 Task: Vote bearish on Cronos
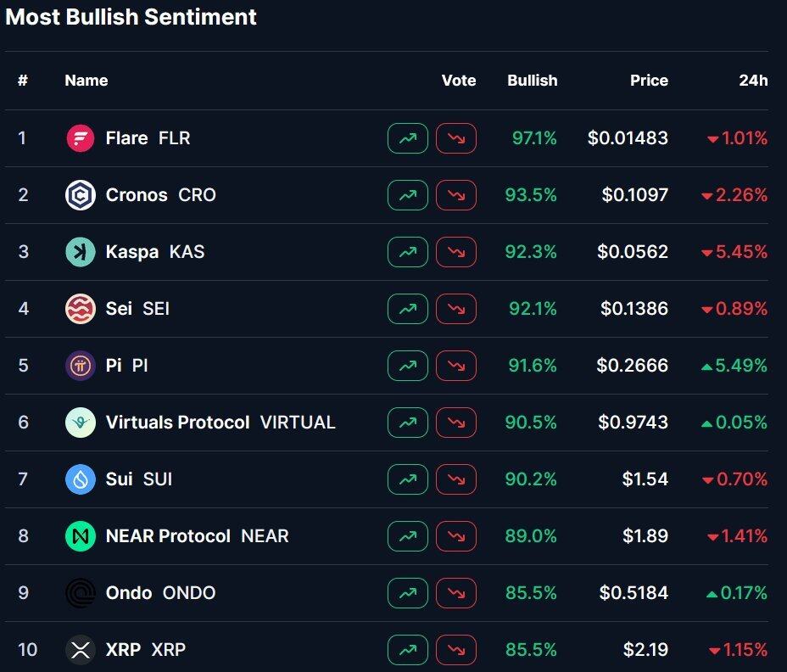(456, 195)
